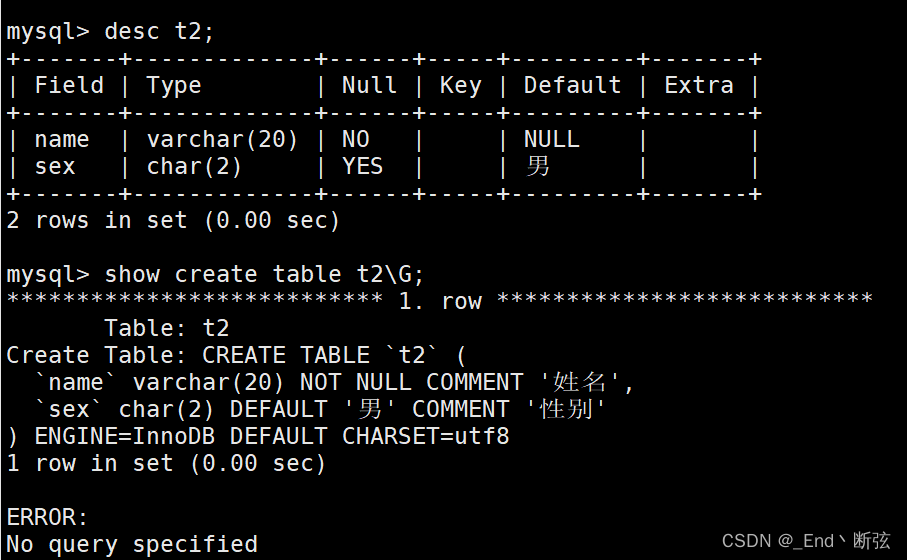Click the Field column header
The image size is (907, 560).
tap(69, 86)
